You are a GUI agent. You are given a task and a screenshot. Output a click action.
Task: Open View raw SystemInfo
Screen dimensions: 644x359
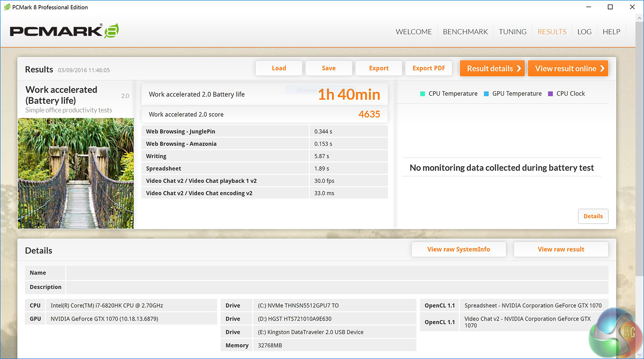tap(458, 249)
